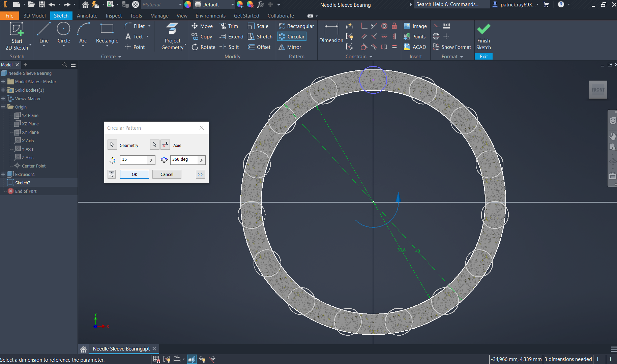Expand the Solid Bodies(1) tree node
Image resolution: width=617 pixels, height=364 pixels.
(3, 90)
